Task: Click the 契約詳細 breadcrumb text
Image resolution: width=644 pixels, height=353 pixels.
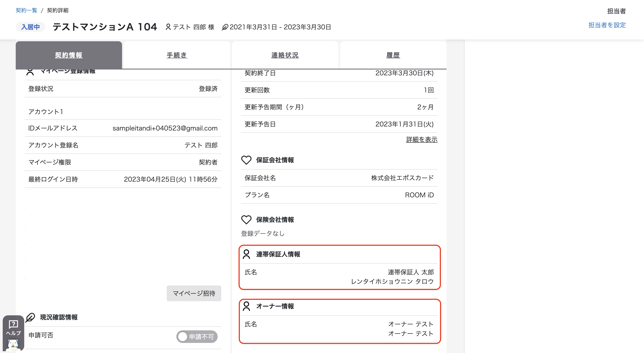Action: 58,10
